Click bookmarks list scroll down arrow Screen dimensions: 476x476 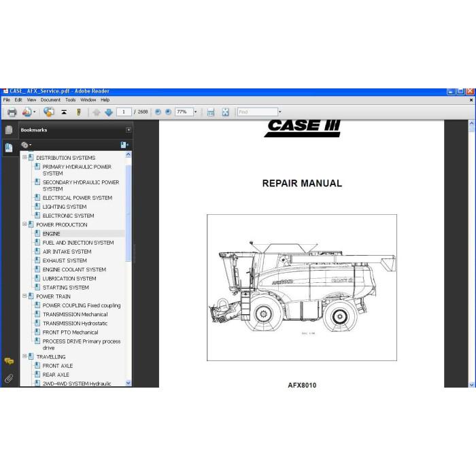128,383
